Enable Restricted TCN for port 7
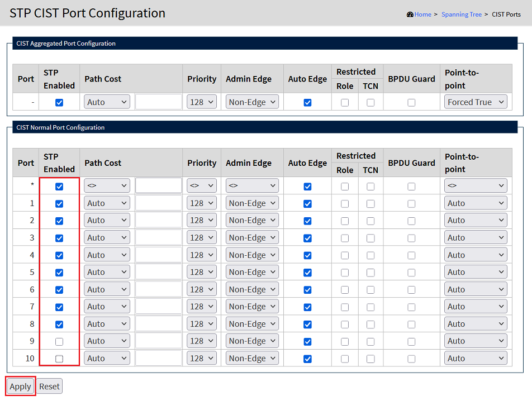 pyautogui.click(x=370, y=307)
